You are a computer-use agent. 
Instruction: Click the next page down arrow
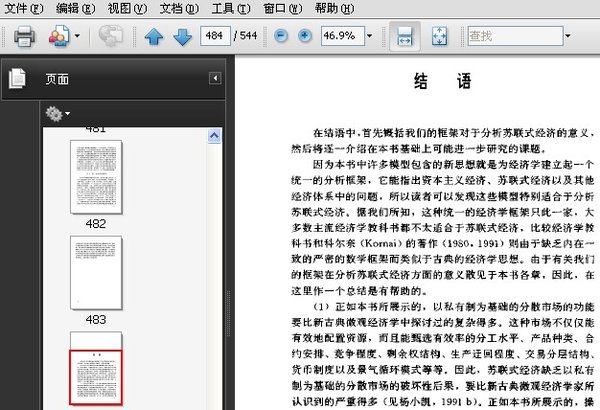[181, 37]
